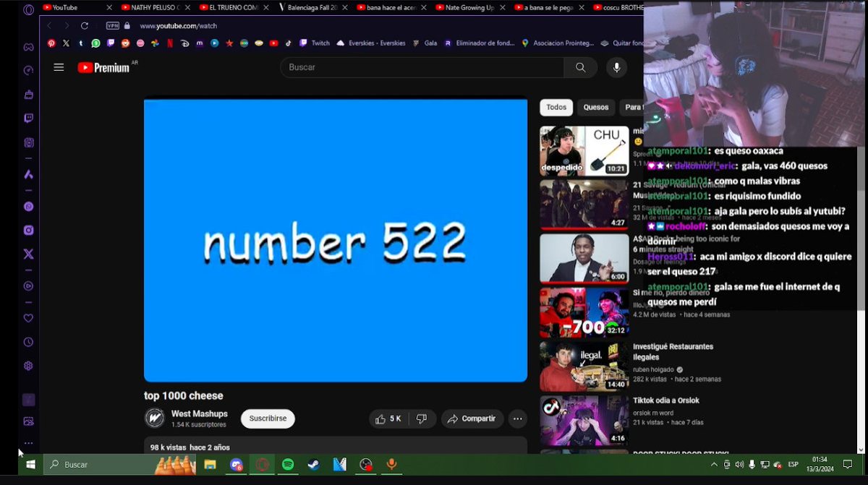Open Spotify from the taskbar

pos(288,465)
